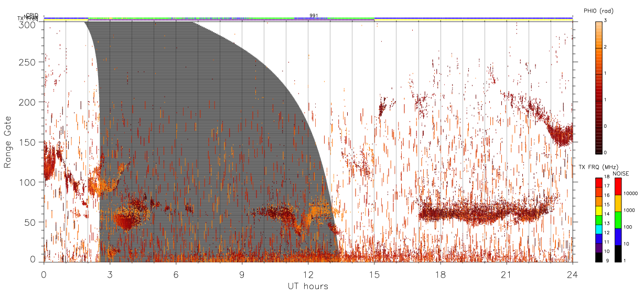This screenshot has width=644, height=297.
Task: Click the '1000' label in NOISE legend
Action: point(629,210)
